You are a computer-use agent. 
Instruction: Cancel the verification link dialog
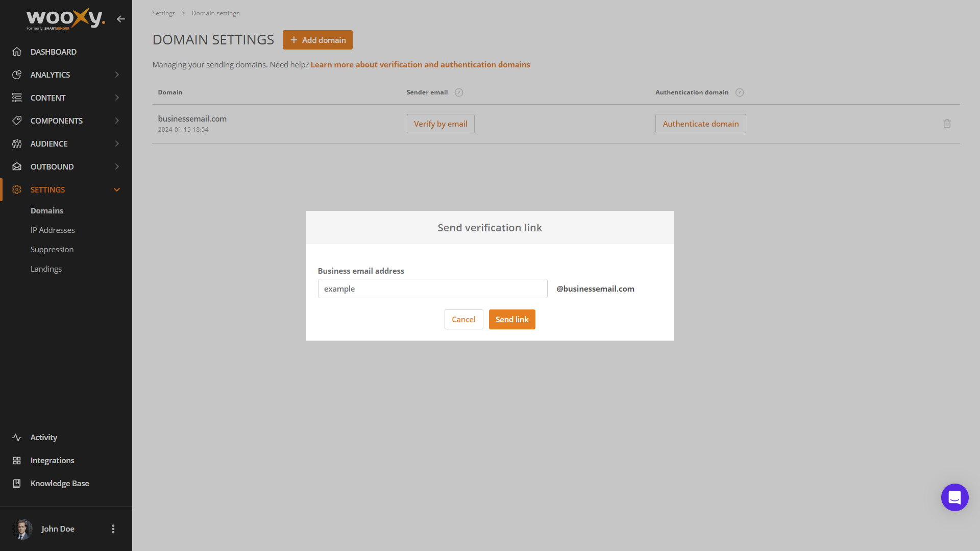[x=463, y=319]
